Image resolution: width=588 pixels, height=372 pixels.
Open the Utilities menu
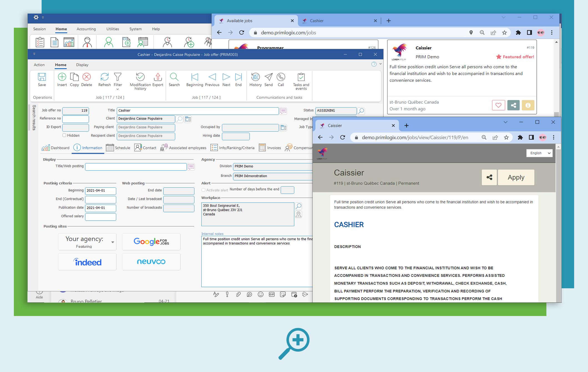(113, 29)
